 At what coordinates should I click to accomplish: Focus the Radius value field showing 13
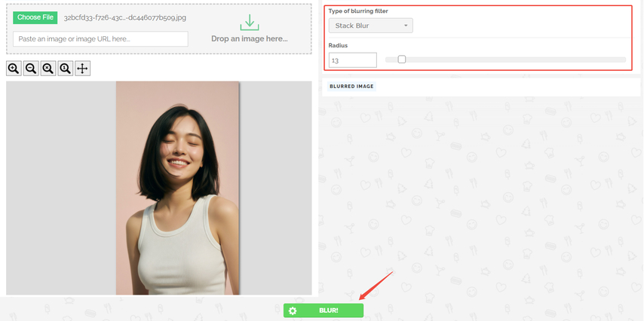352,60
